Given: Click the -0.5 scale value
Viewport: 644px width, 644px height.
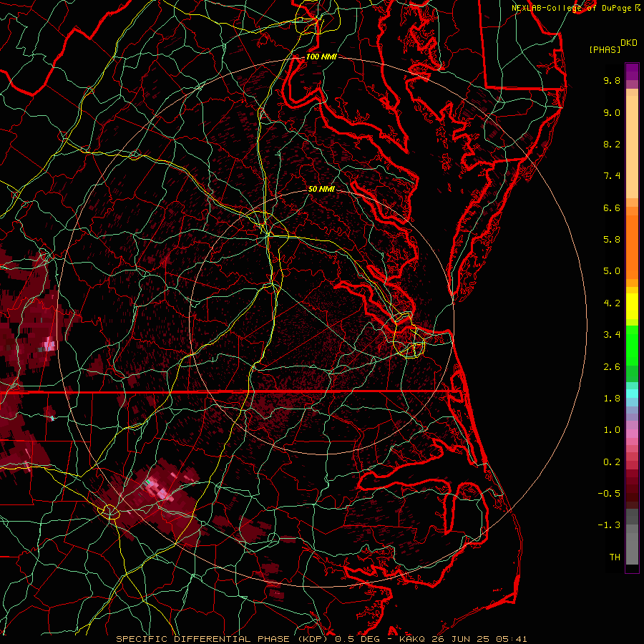Looking at the screenshot, I should (x=609, y=494).
